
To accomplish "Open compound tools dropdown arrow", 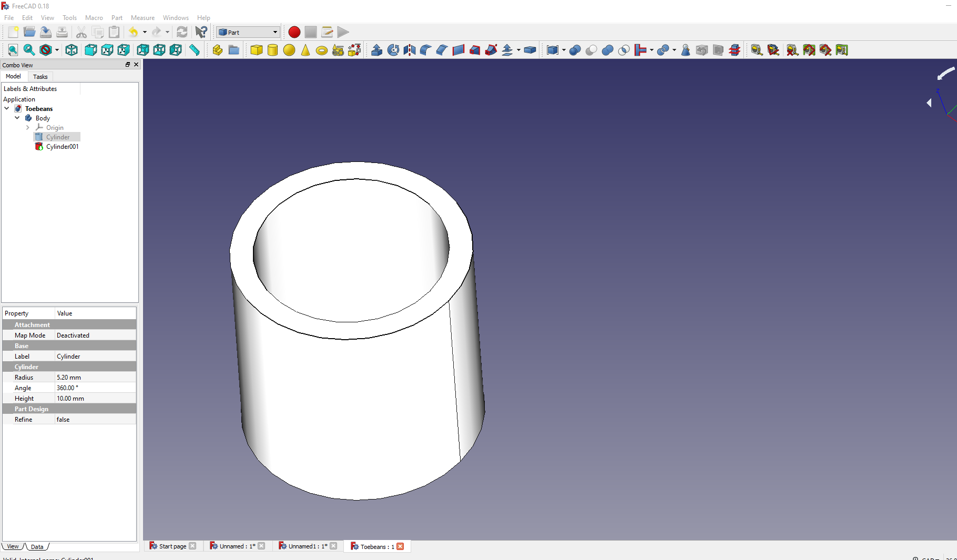I will click(564, 50).
